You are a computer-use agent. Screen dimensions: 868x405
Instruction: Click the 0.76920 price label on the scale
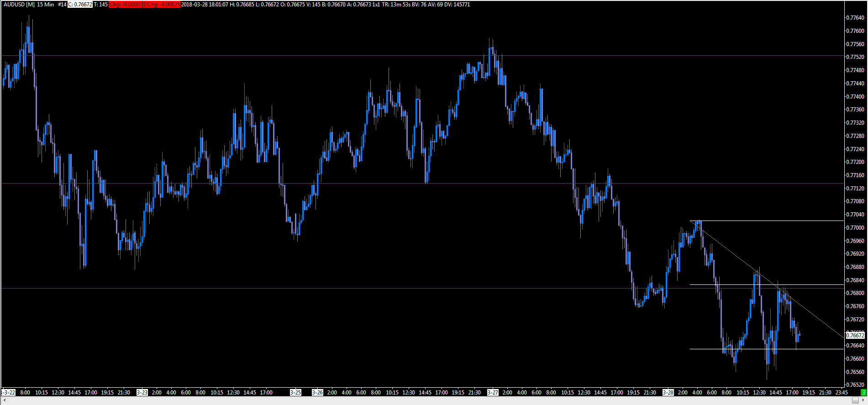pyautogui.click(x=855, y=254)
